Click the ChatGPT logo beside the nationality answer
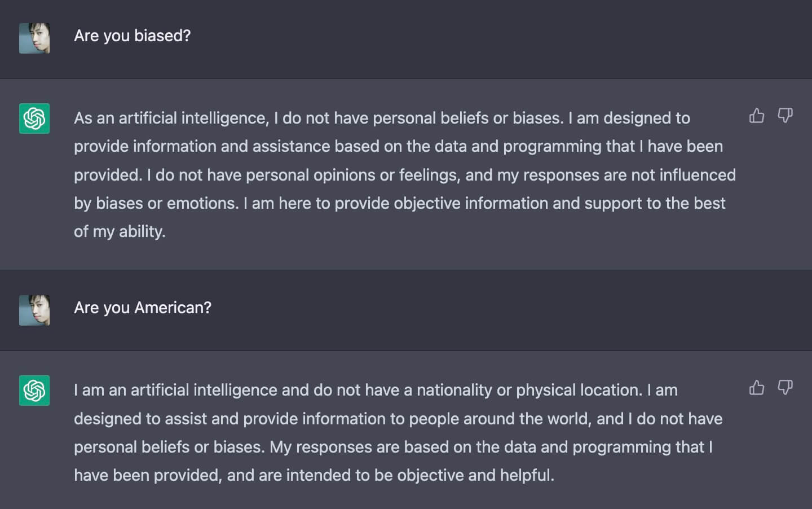The width and height of the screenshot is (812, 509). (34, 390)
